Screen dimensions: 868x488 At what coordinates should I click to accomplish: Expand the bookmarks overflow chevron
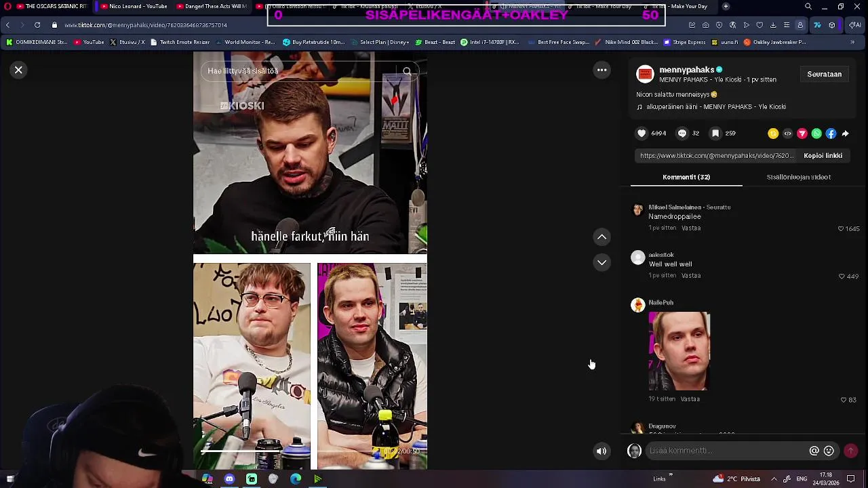pyautogui.click(x=852, y=42)
